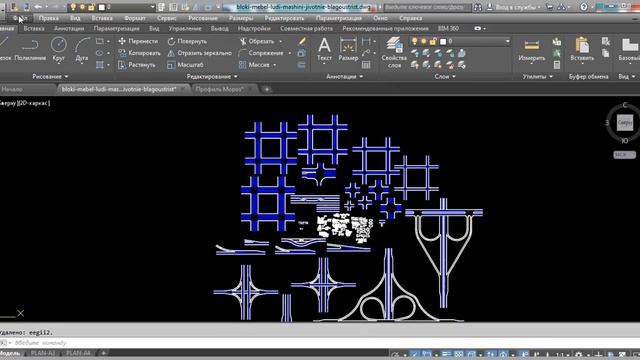Open the МСК coordinate system button
This screenshot has width=640, height=360.
pyautogui.click(x=624, y=155)
